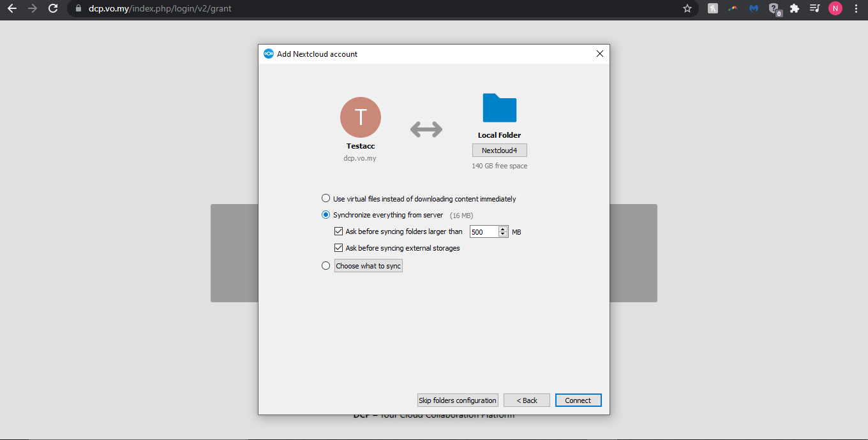The height and width of the screenshot is (440, 868).
Task: Uncheck Ask before syncing folders larger than
Action: click(339, 231)
